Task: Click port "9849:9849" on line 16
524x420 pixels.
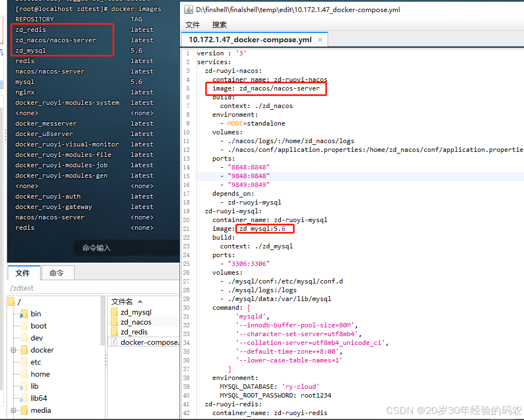Action: coord(249,185)
